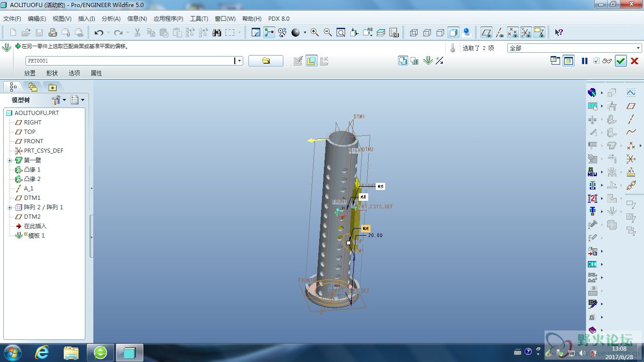Click the layers icon in toolbar

[x=381, y=33]
